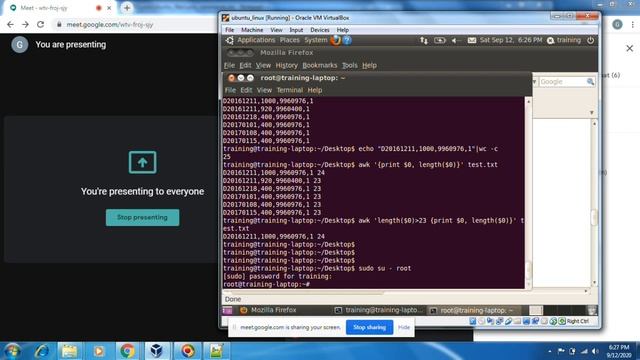Image resolution: width=640 pixels, height=360 pixels.
Task: Close the root terminal window
Action: [231, 78]
